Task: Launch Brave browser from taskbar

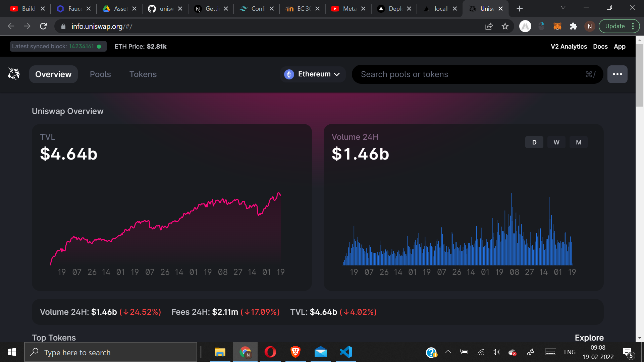Action: click(x=295, y=352)
